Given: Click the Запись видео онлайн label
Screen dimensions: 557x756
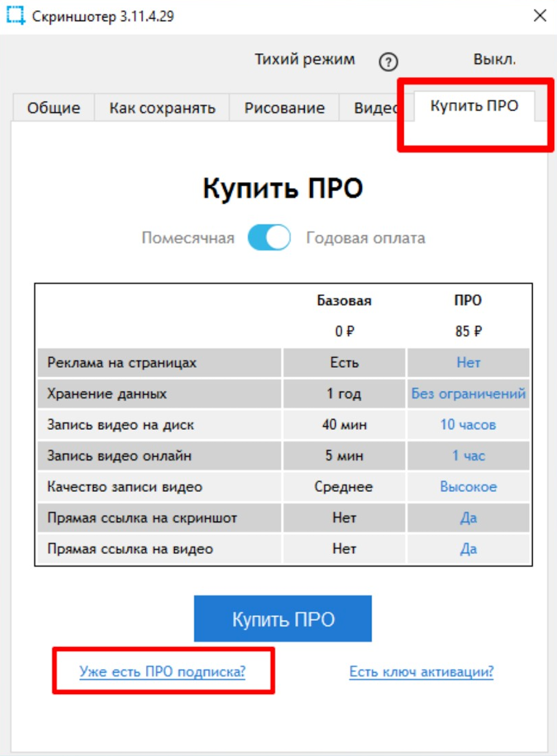Looking at the screenshot, I should coord(119,456).
